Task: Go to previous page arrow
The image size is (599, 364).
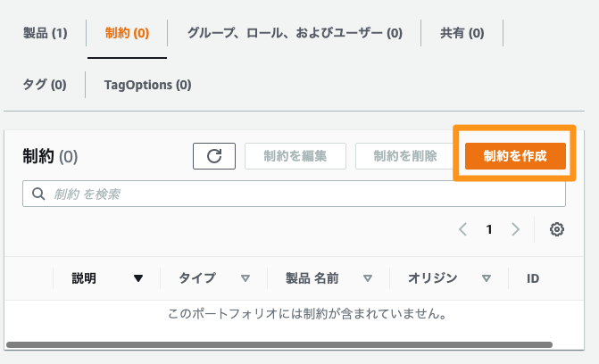Action: 463,229
